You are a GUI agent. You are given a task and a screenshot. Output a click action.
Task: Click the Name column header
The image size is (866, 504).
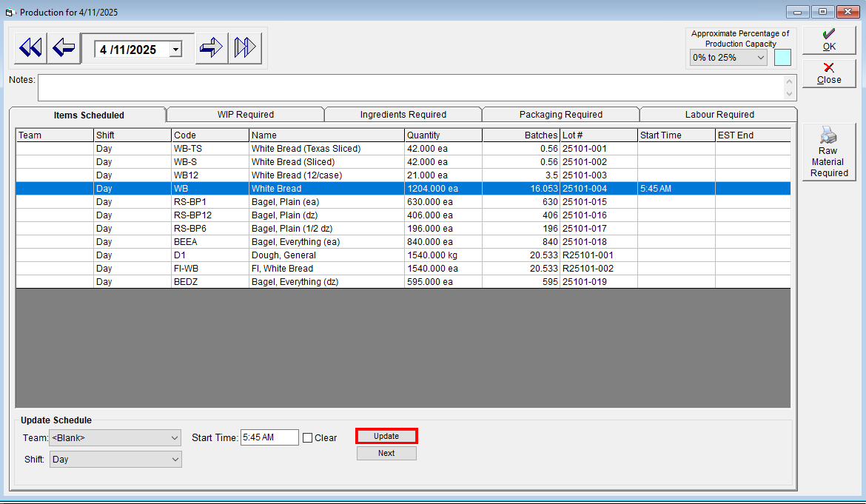(326, 135)
